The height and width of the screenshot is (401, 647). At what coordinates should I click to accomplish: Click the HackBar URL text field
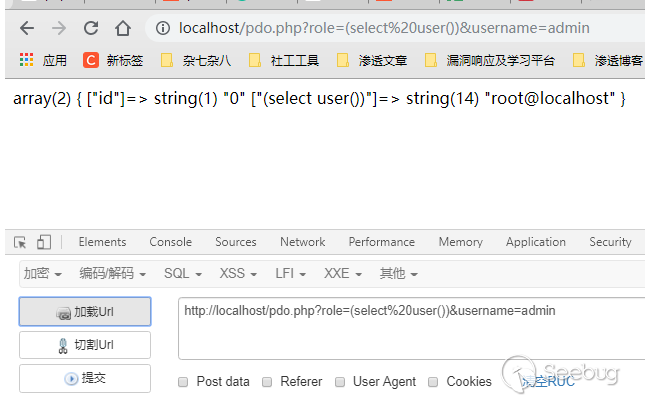coord(410,328)
